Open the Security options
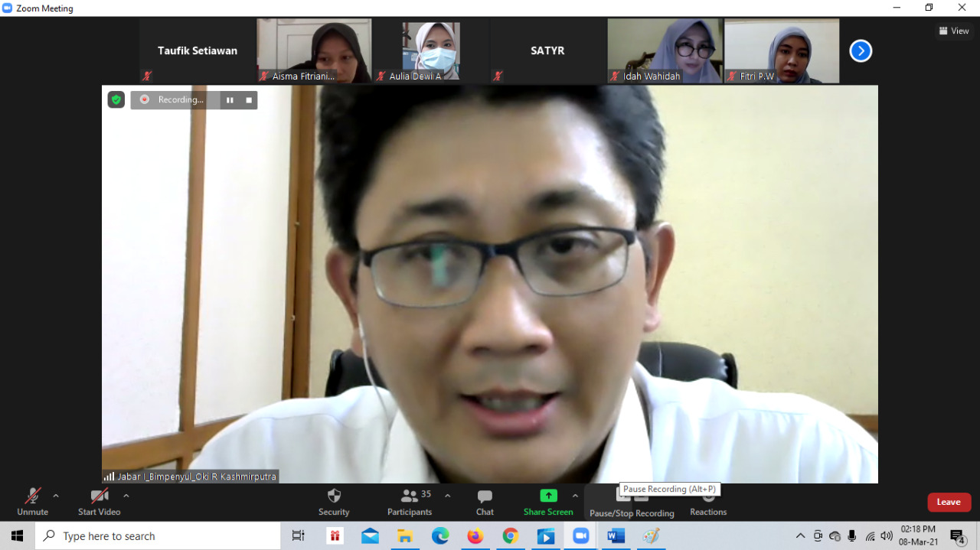The image size is (980, 550). tap(334, 502)
